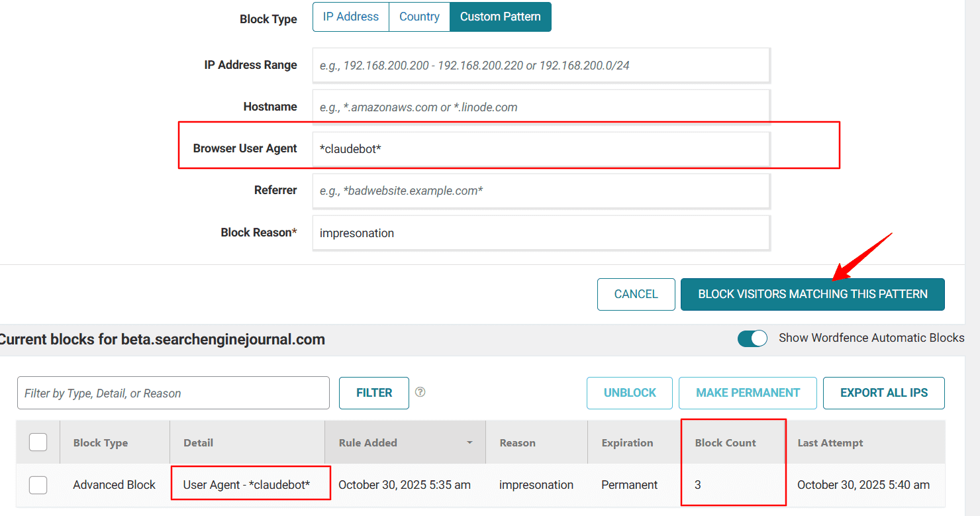Image resolution: width=980 pixels, height=516 pixels.
Task: Click the FILTER button
Action: pyautogui.click(x=373, y=392)
